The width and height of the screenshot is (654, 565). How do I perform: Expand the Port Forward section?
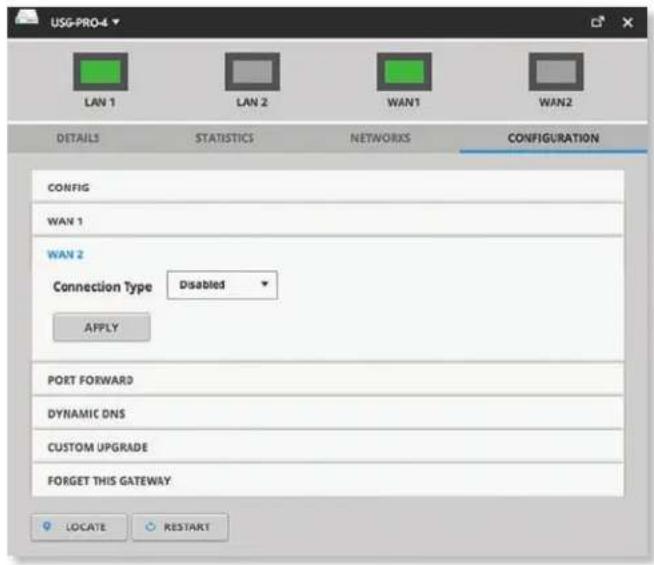click(328, 379)
